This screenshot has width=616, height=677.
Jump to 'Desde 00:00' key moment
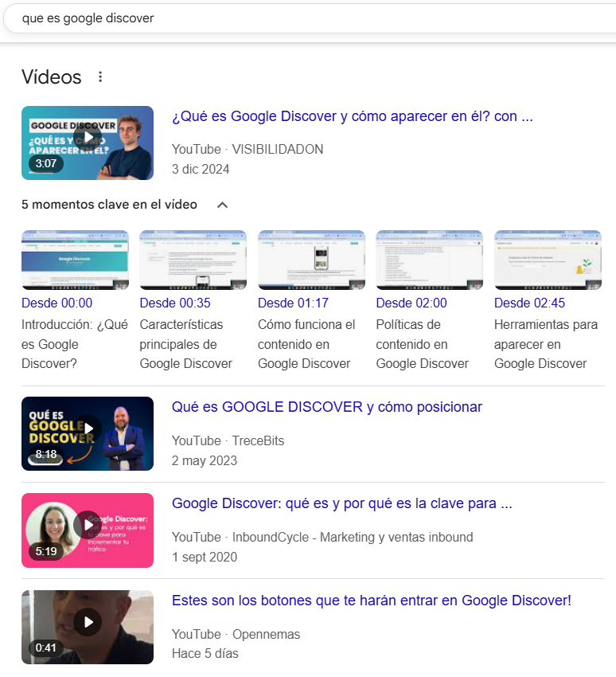pos(57,303)
